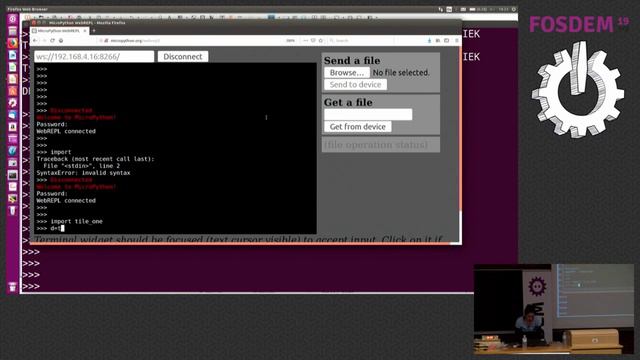Open the Terminal icon in launcher
The height and width of the screenshot is (360, 640).
[13, 175]
